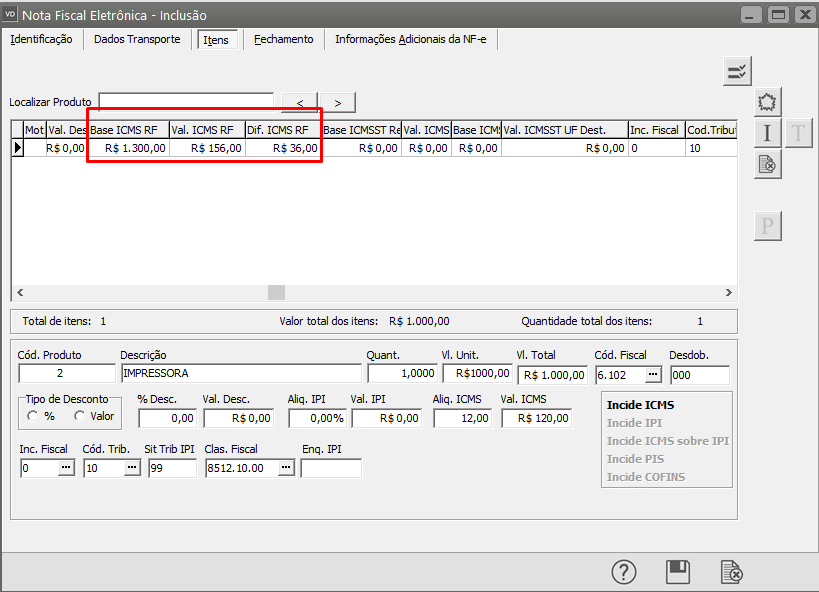Screen dimensions: 819x592
Task: Toggle the 'Incide ICMS' option
Action: click(639, 405)
